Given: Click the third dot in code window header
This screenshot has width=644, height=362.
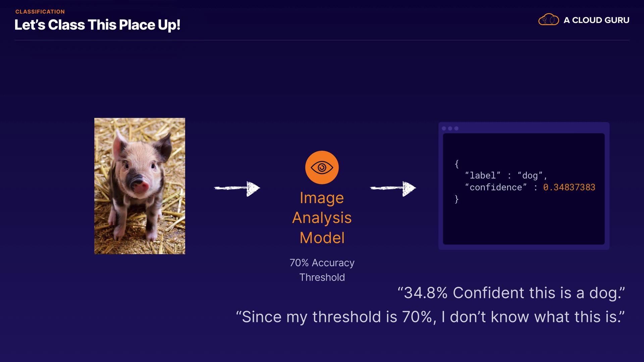Looking at the screenshot, I should coord(456,128).
